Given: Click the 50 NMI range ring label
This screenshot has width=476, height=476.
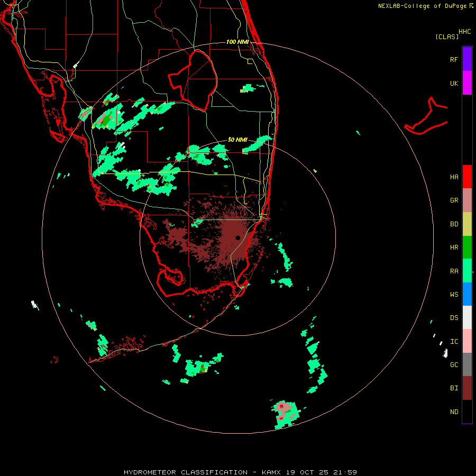Looking at the screenshot, I should click(237, 140).
